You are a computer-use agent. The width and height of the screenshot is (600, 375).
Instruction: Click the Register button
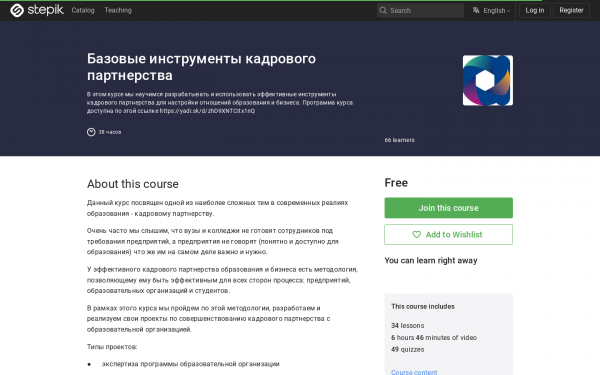tap(571, 10)
